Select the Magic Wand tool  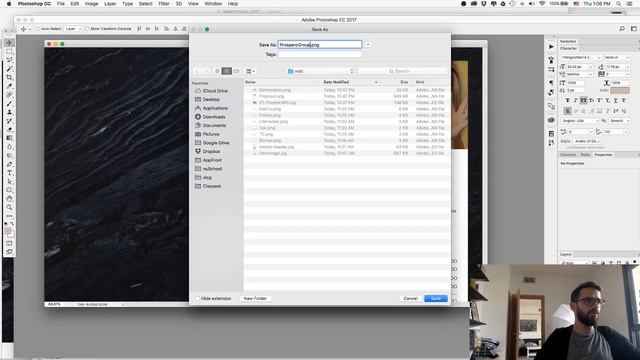click(9, 69)
